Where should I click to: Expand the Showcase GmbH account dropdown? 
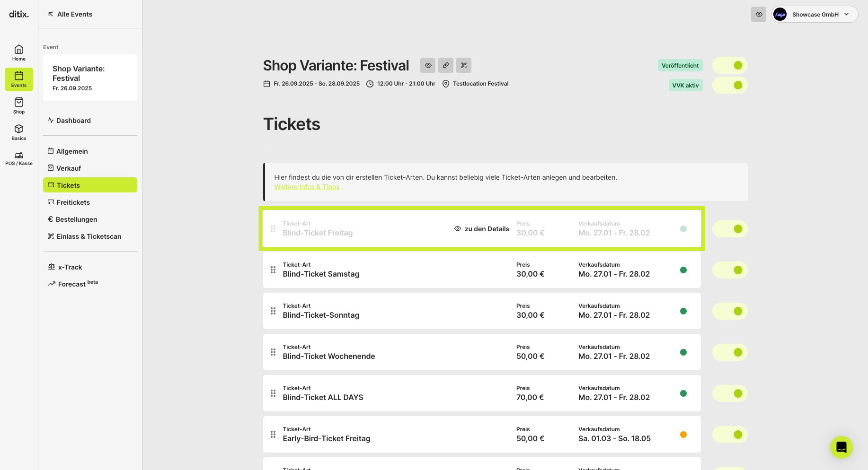pyautogui.click(x=815, y=14)
